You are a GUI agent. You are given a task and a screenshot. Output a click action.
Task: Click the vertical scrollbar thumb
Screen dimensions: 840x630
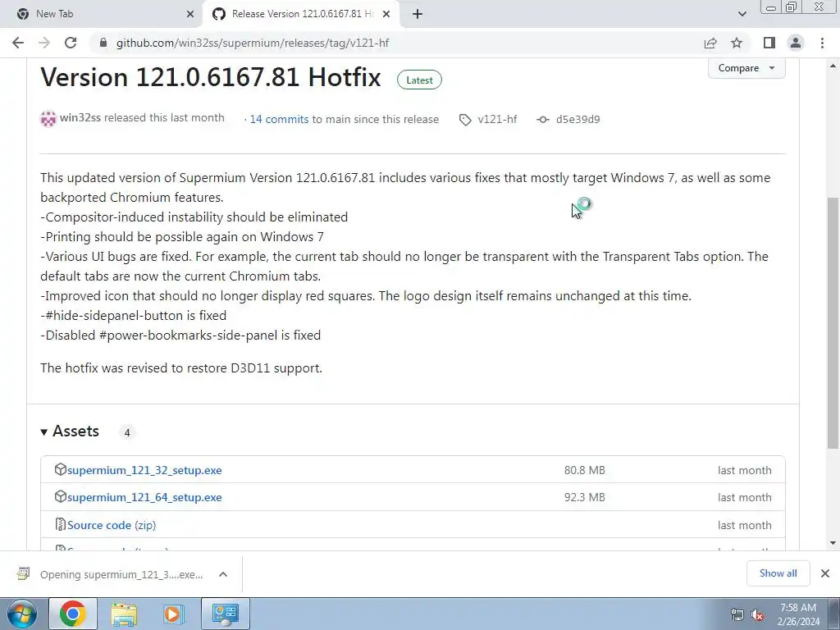tap(833, 323)
